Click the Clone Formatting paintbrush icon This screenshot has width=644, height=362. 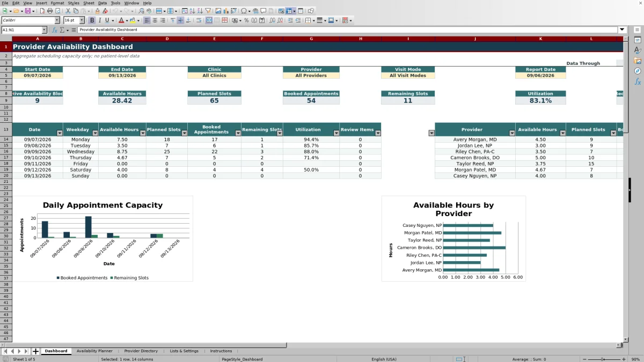pyautogui.click(x=98, y=11)
